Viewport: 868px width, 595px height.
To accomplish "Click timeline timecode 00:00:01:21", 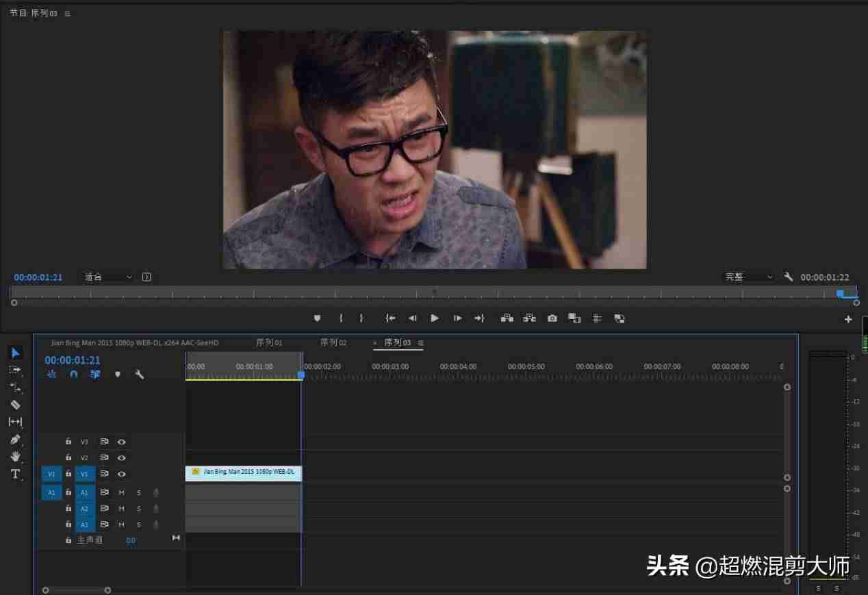I will click(x=73, y=360).
